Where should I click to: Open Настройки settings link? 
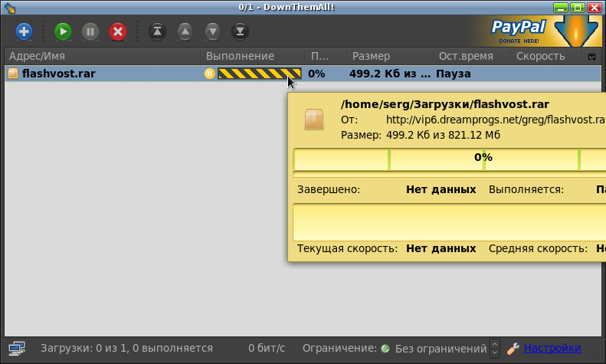point(552,348)
